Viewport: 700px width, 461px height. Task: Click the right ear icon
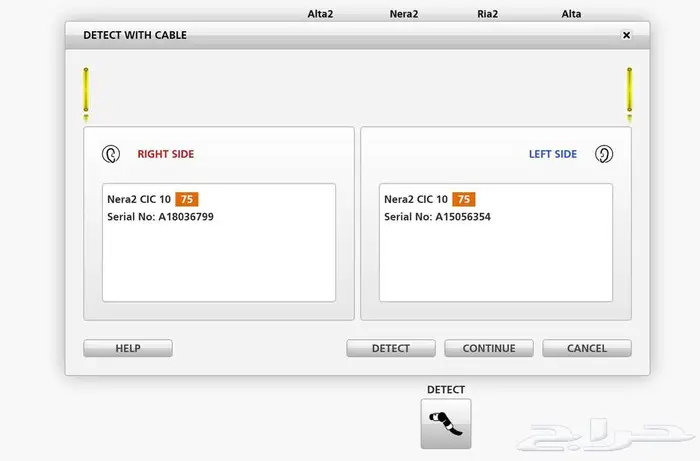pyautogui.click(x=110, y=154)
